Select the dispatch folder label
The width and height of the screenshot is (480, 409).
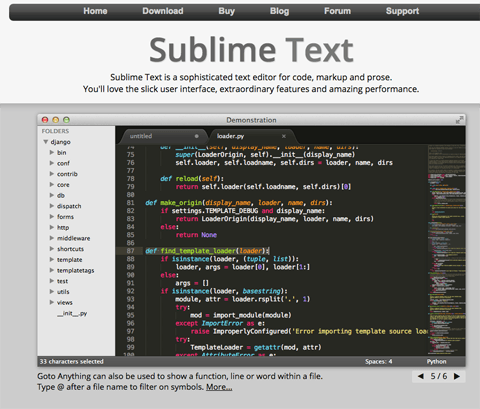click(x=69, y=206)
